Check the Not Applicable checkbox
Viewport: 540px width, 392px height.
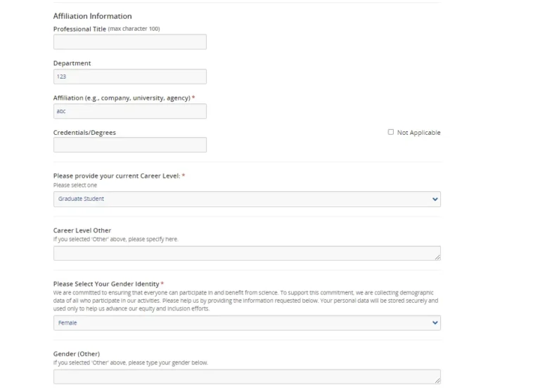tap(391, 132)
